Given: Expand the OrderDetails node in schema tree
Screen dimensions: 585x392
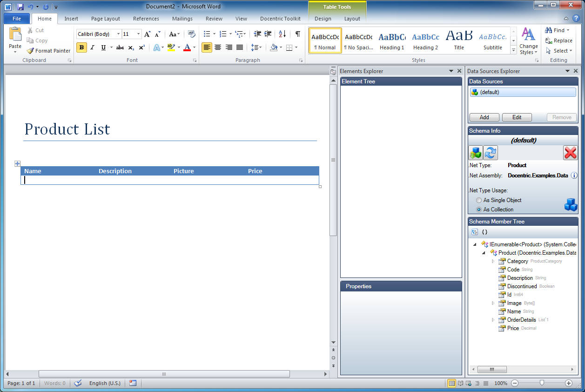Looking at the screenshot, I should point(493,320).
